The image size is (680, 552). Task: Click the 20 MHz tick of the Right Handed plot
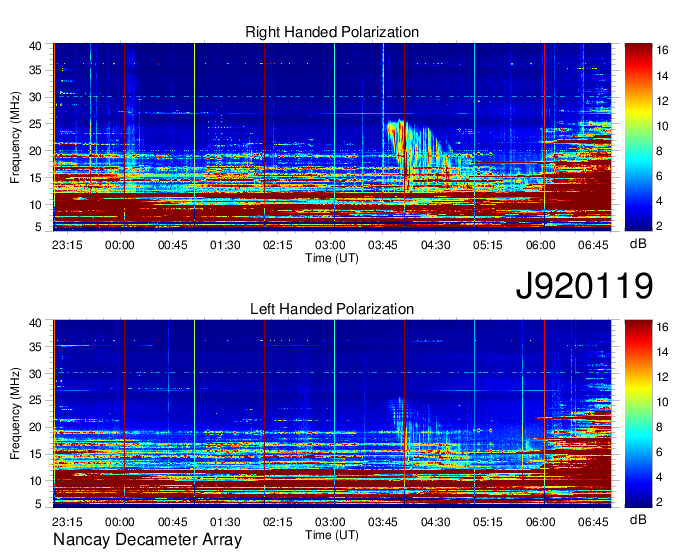point(35,151)
